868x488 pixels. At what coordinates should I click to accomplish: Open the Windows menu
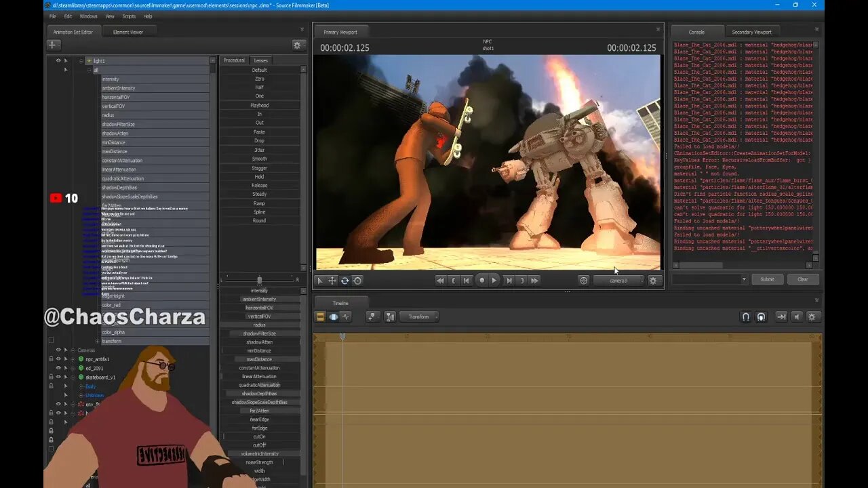pyautogui.click(x=88, y=16)
